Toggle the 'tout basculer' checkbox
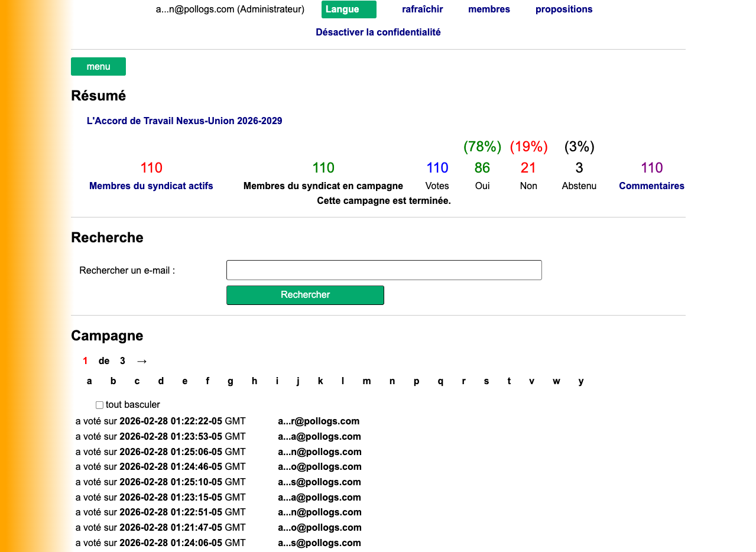 [x=99, y=405]
